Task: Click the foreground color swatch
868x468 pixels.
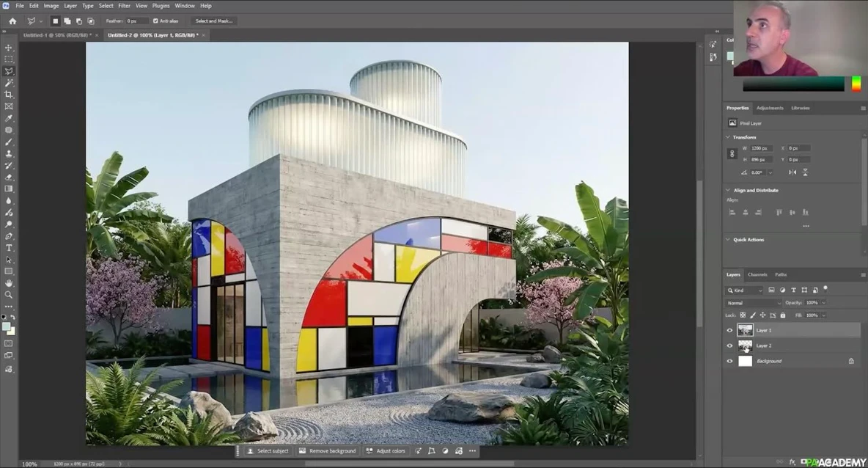Action: point(7,326)
